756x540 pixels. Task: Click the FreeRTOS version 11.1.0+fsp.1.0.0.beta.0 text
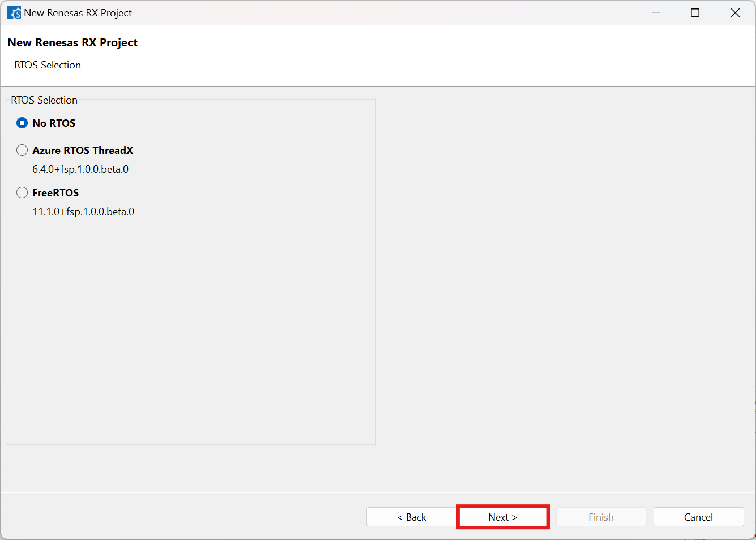click(x=83, y=212)
